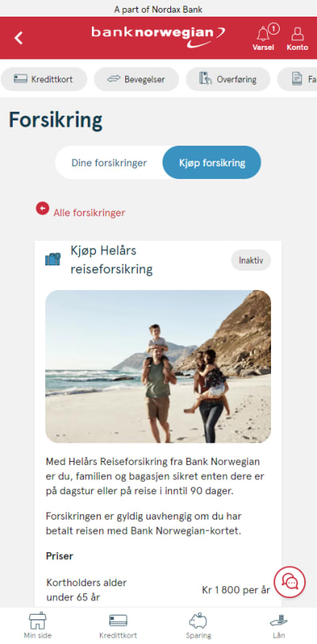Select Kjøp forsikring toggle option
This screenshot has width=317, height=644.
(x=212, y=162)
